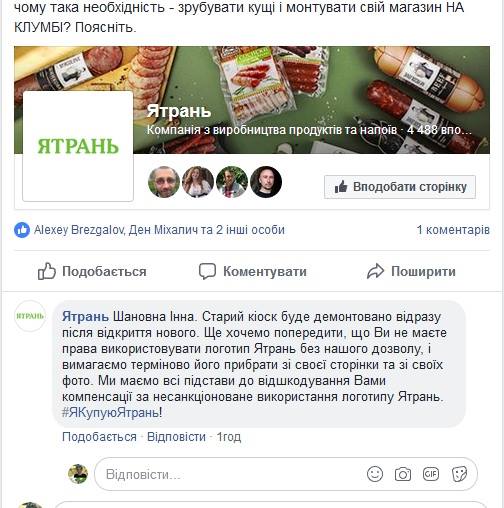Click the green ЯТРАНЬ logo page thumbnail

(78, 146)
